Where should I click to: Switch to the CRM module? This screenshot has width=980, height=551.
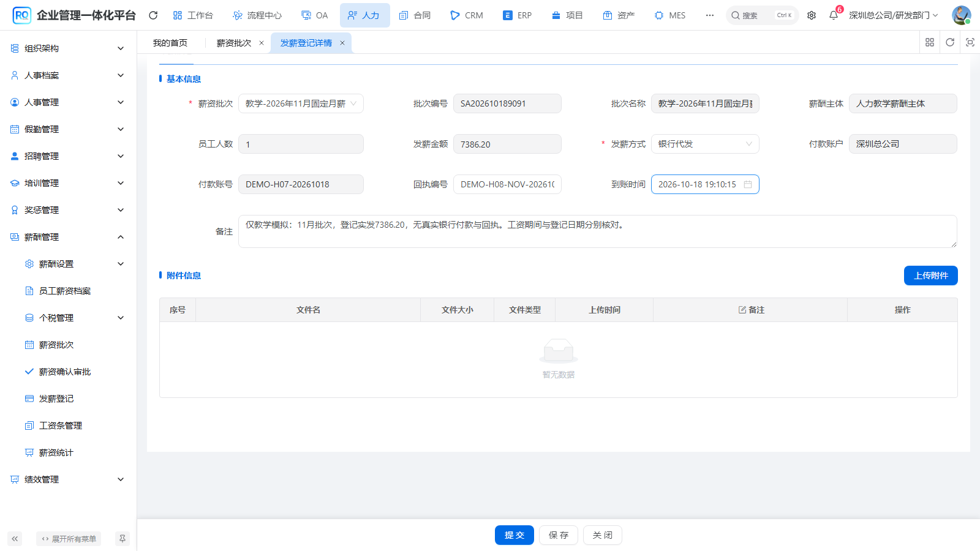[x=467, y=15]
